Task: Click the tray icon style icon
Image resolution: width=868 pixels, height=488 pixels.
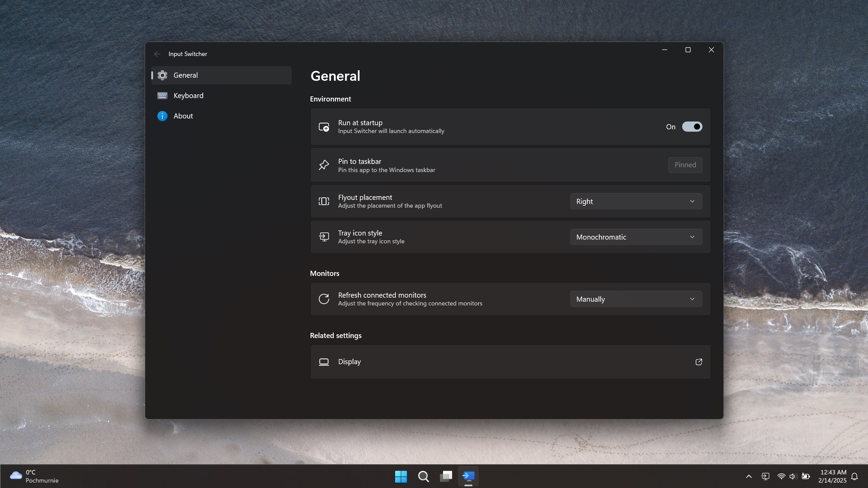Action: [x=324, y=237]
